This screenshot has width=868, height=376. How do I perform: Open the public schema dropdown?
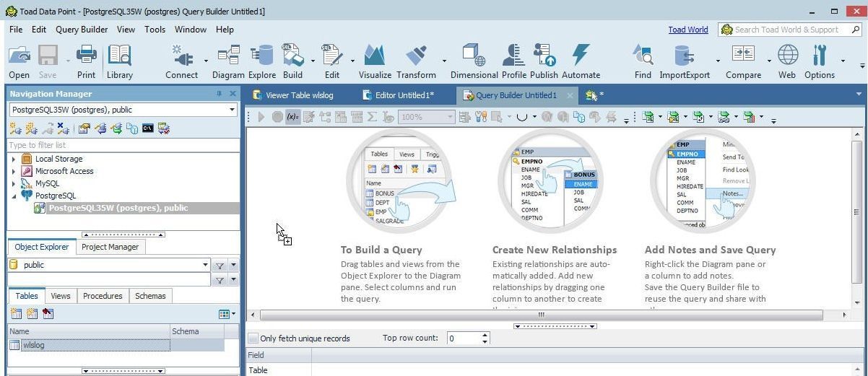[x=205, y=265]
